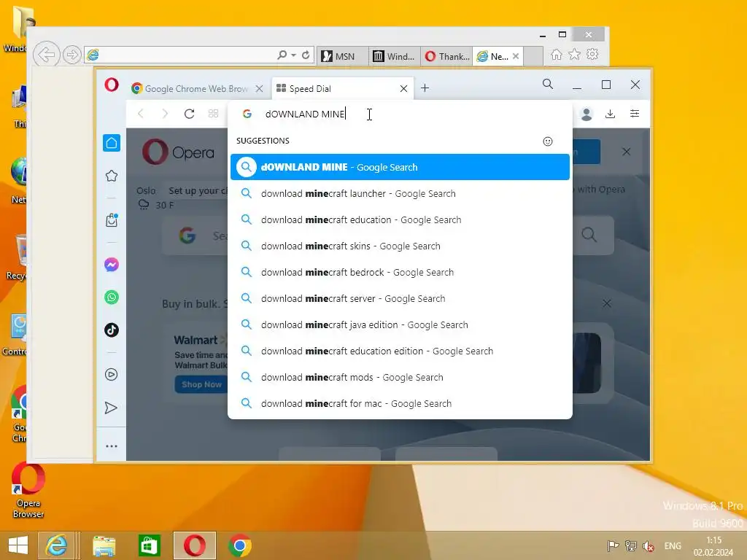747x560 pixels.
Task: Open Speed Dial grid button in toolbar
Action: point(214,113)
